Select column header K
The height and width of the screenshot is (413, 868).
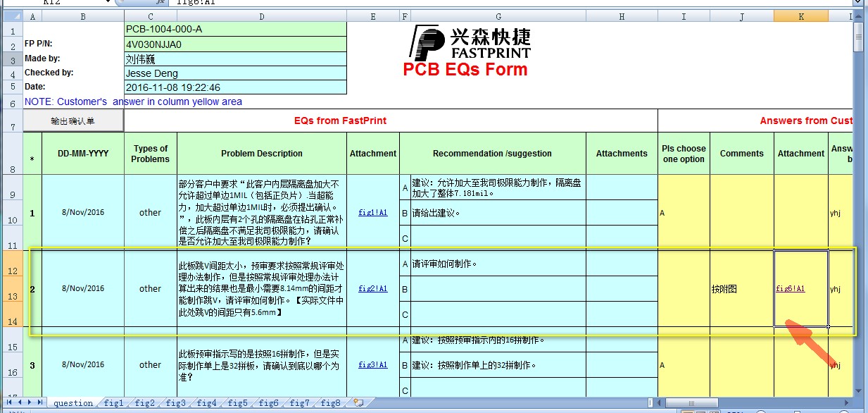(801, 16)
